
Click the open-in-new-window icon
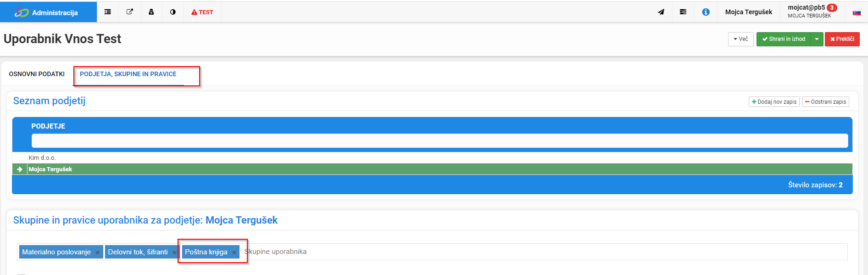pos(130,12)
